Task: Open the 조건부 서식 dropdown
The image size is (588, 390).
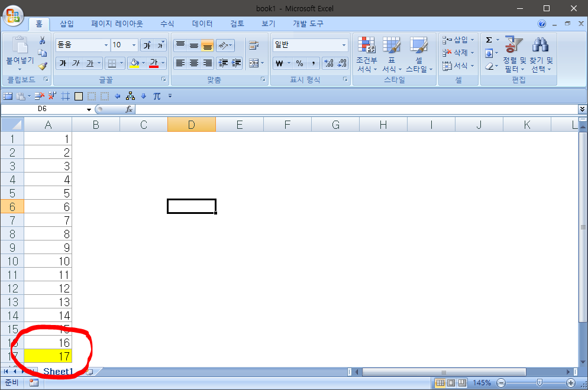Action: [366, 55]
